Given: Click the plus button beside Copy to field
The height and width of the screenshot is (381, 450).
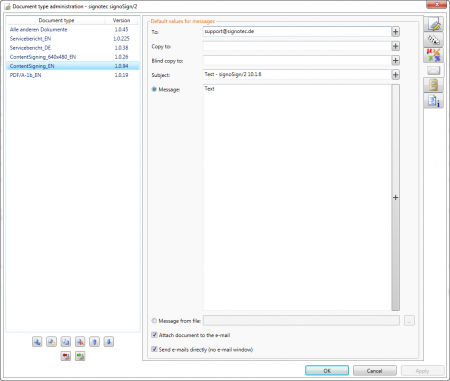Looking at the screenshot, I should 395,46.
